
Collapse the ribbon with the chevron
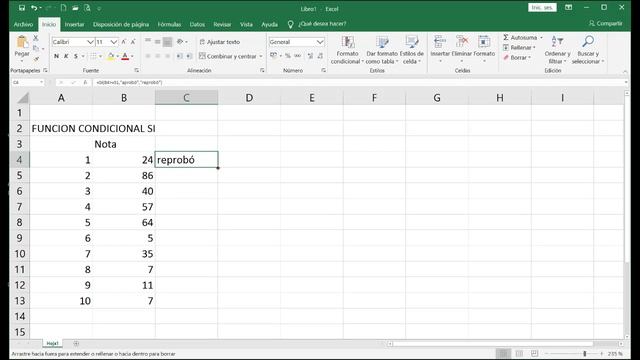click(625, 71)
